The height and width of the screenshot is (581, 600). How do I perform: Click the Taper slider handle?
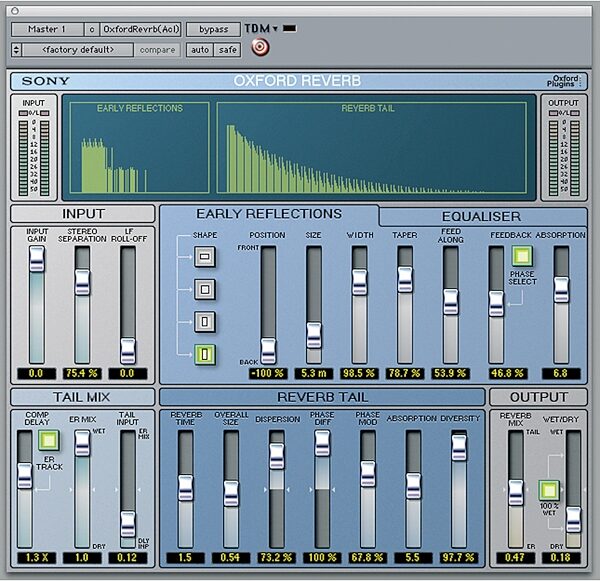tap(405, 280)
